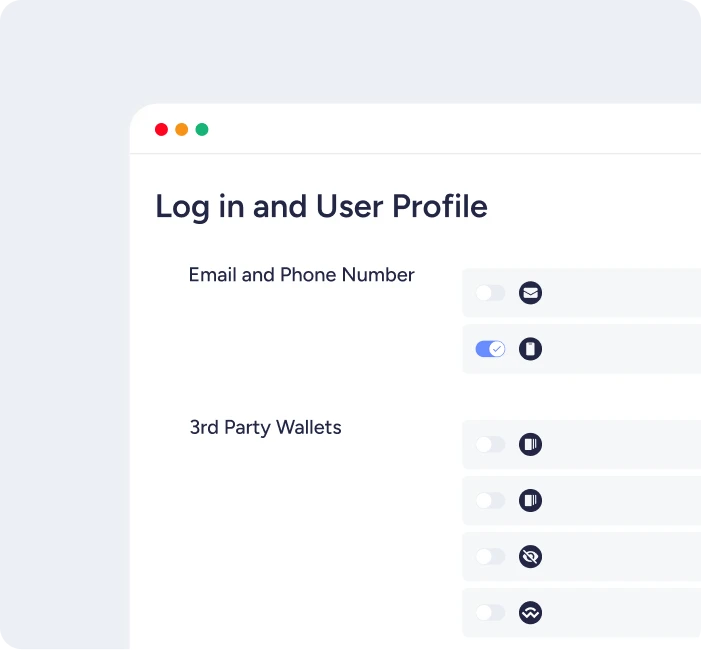Click the first wallet icon under 3rd Party Wallets
The height and width of the screenshot is (650, 701).
(530, 444)
